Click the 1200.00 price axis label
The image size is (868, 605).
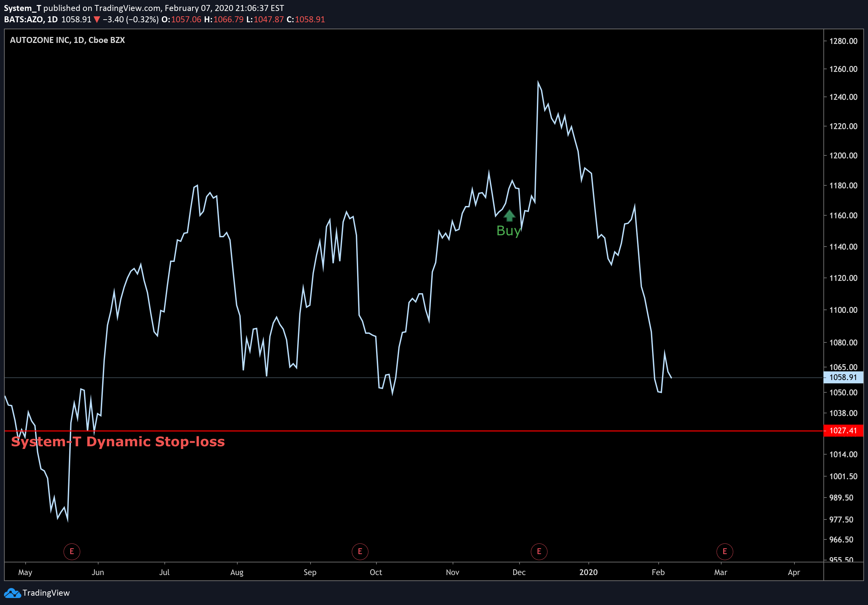tap(843, 156)
